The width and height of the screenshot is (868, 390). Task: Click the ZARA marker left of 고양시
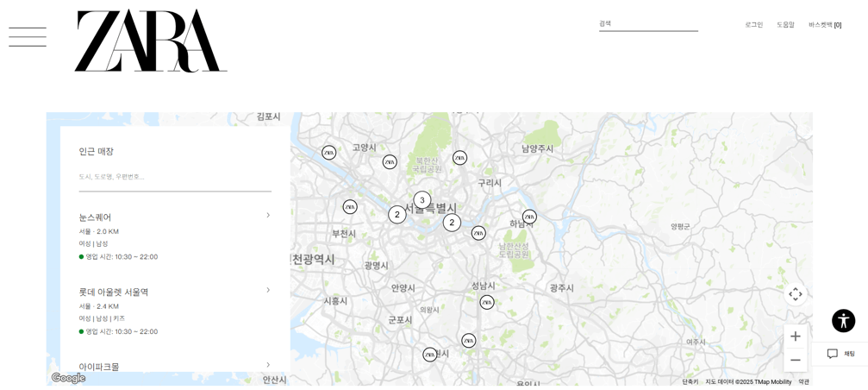[328, 153]
